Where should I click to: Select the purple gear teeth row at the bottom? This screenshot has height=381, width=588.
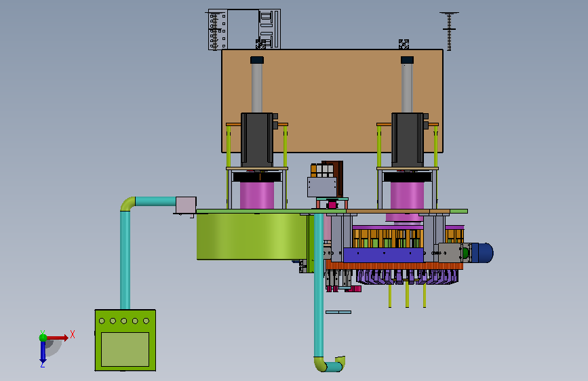click(407, 277)
